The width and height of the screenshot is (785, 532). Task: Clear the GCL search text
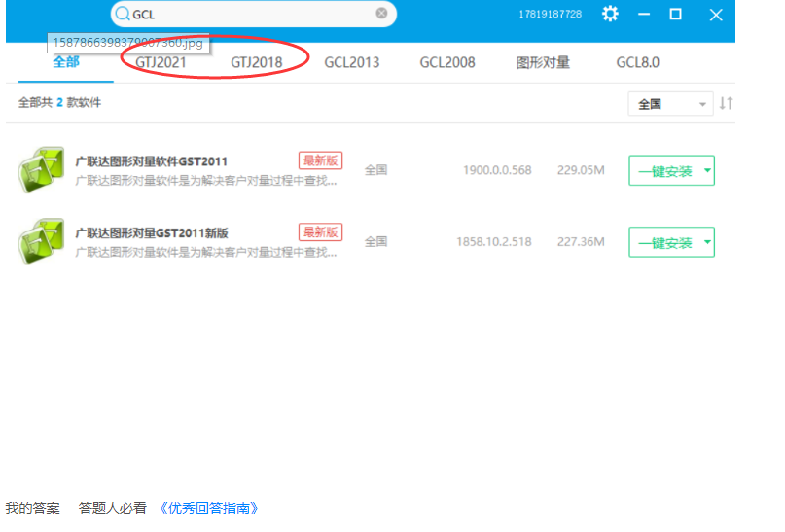(381, 13)
